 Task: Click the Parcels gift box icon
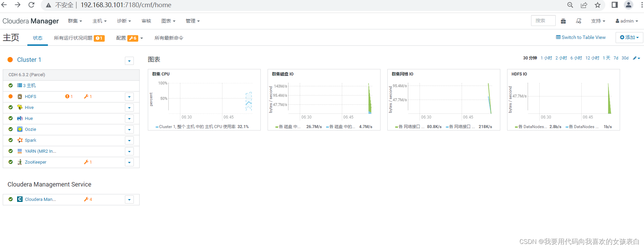[563, 21]
